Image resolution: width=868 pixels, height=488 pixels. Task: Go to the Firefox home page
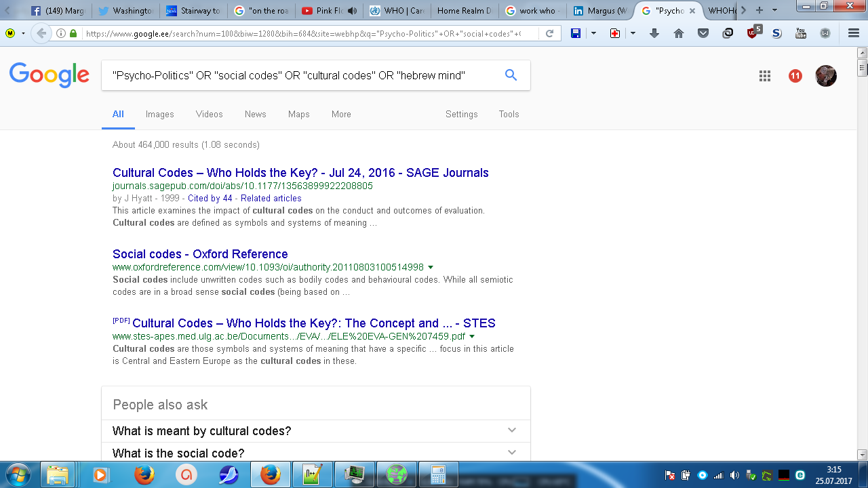click(x=679, y=33)
